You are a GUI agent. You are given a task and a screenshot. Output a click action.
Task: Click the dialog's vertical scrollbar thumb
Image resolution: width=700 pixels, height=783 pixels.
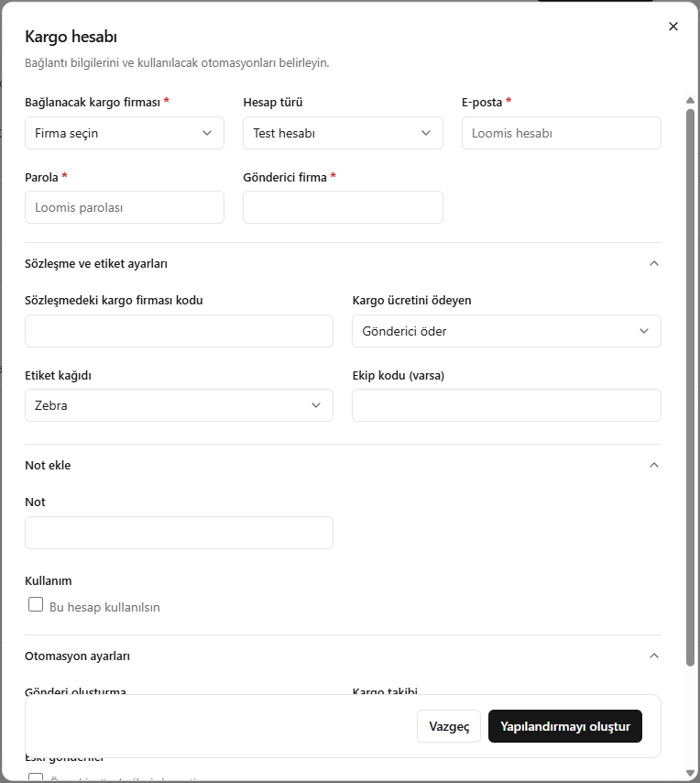tap(690, 387)
